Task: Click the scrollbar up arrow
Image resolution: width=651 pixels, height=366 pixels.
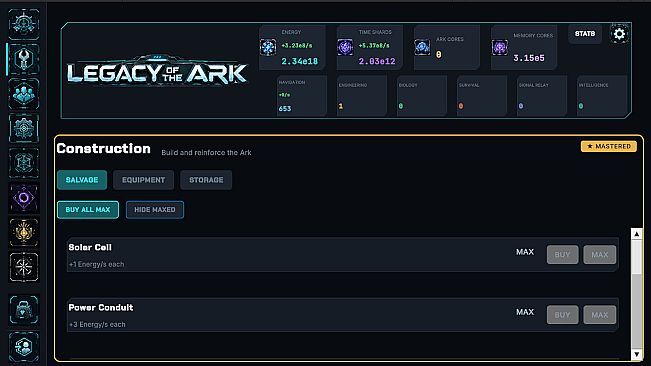Action: pos(636,234)
